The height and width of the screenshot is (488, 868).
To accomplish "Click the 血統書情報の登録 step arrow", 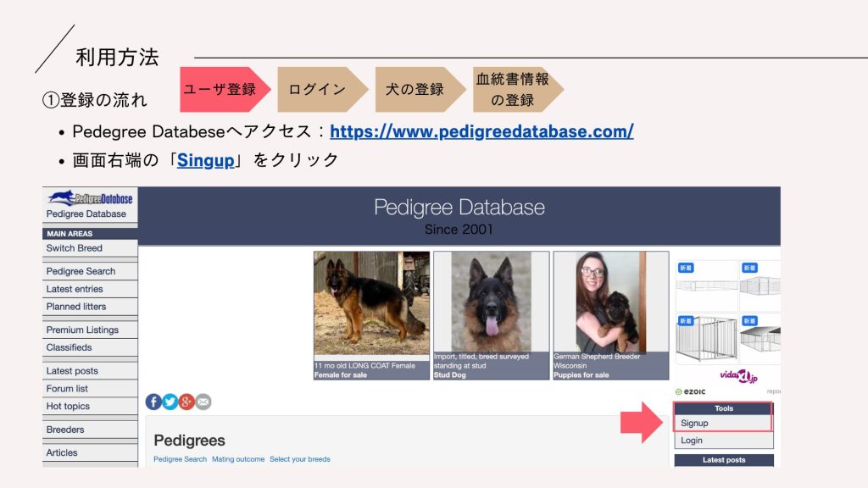I will 517,89.
